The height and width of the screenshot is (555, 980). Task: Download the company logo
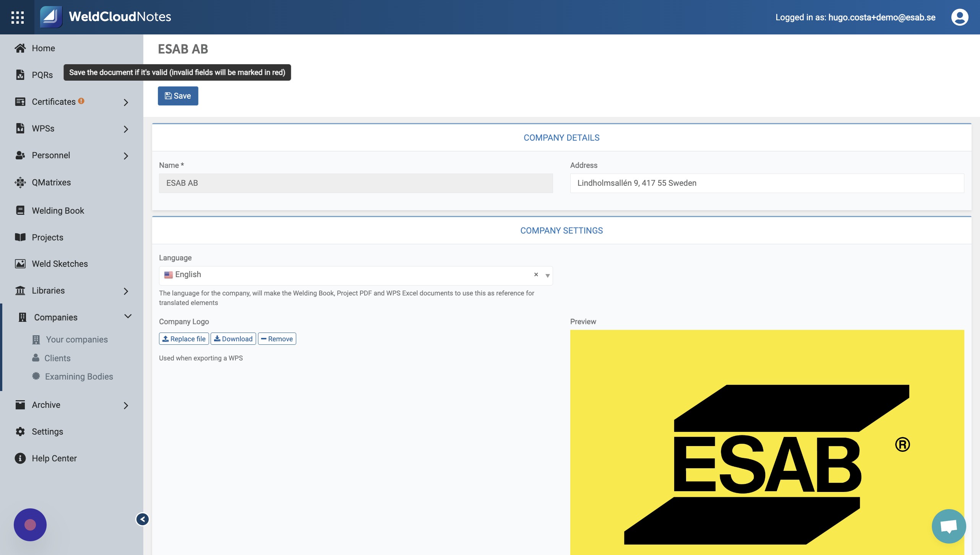pyautogui.click(x=233, y=339)
